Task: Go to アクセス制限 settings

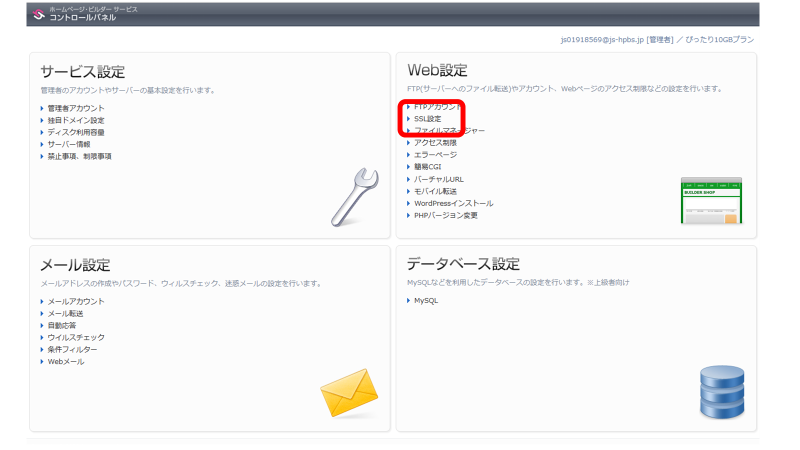Action: click(x=436, y=143)
